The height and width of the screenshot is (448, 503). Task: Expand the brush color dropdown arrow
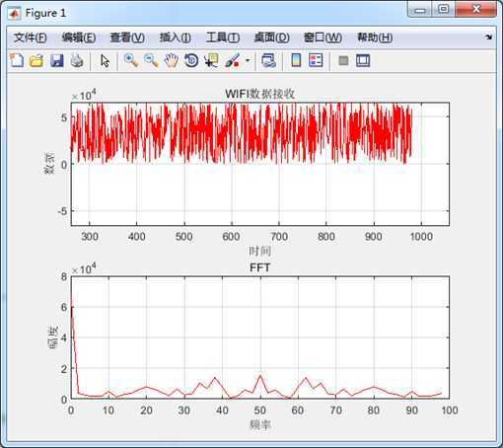click(x=248, y=60)
